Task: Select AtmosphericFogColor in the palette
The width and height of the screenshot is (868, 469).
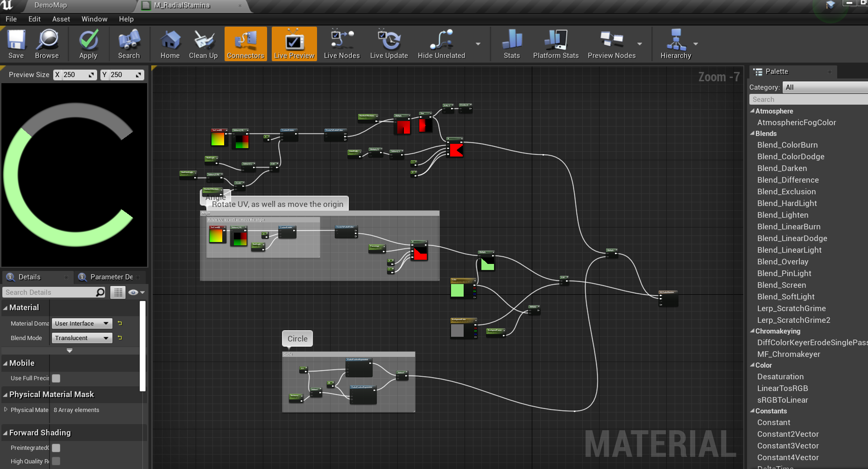Action: pyautogui.click(x=797, y=122)
